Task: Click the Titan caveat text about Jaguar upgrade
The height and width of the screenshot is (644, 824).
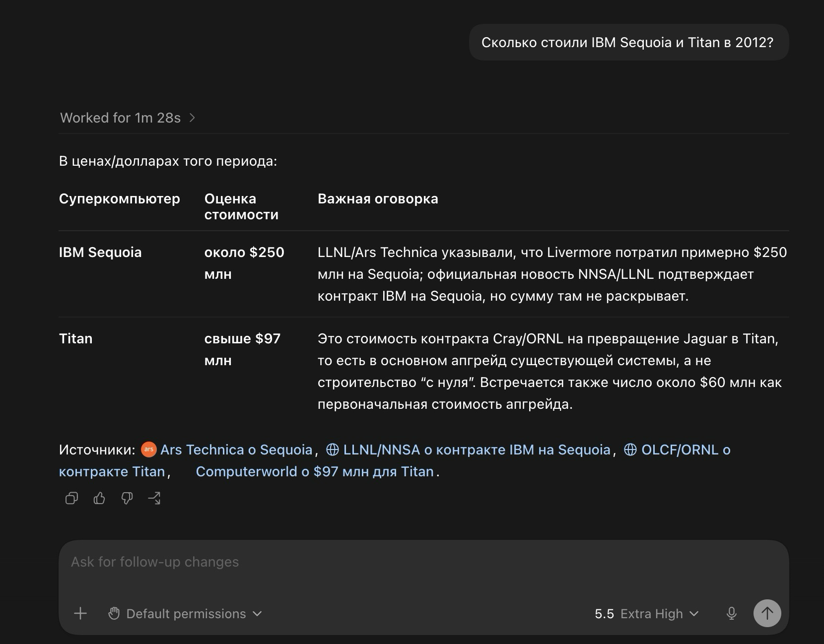Action: 549,371
